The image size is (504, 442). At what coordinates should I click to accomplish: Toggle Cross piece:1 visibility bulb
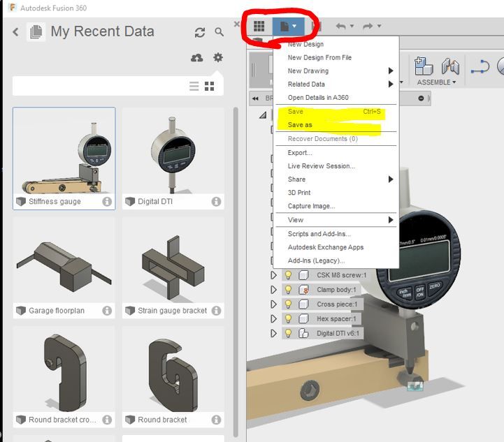[288, 304]
